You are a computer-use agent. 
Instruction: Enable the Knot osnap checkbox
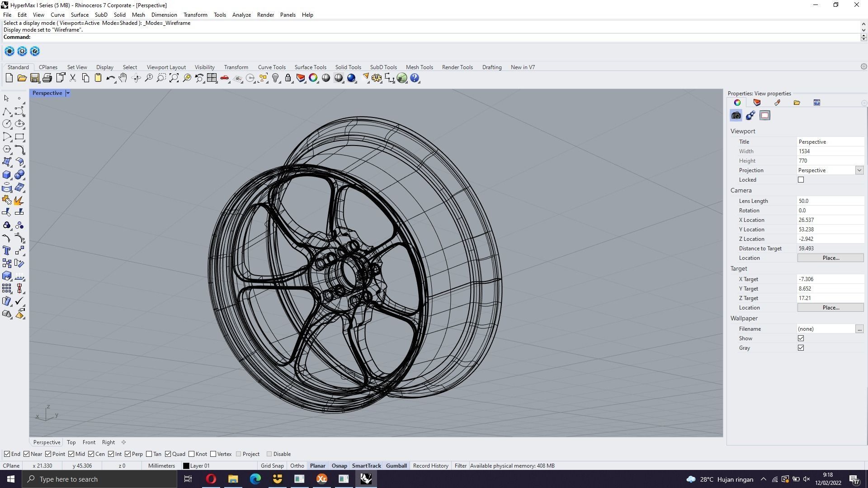pyautogui.click(x=191, y=454)
